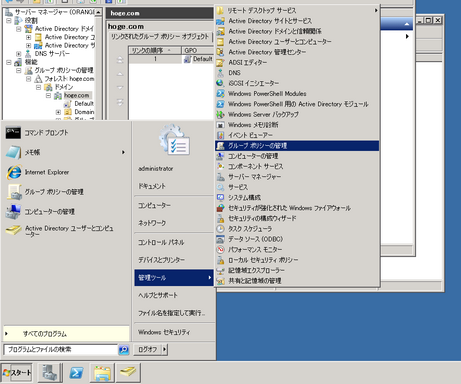
Task: Launch Internet Explorer icon in Start menu
Action: (14, 172)
